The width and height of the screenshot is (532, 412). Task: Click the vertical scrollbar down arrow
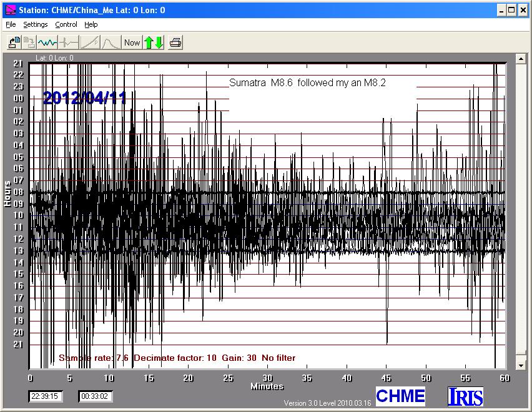click(520, 365)
